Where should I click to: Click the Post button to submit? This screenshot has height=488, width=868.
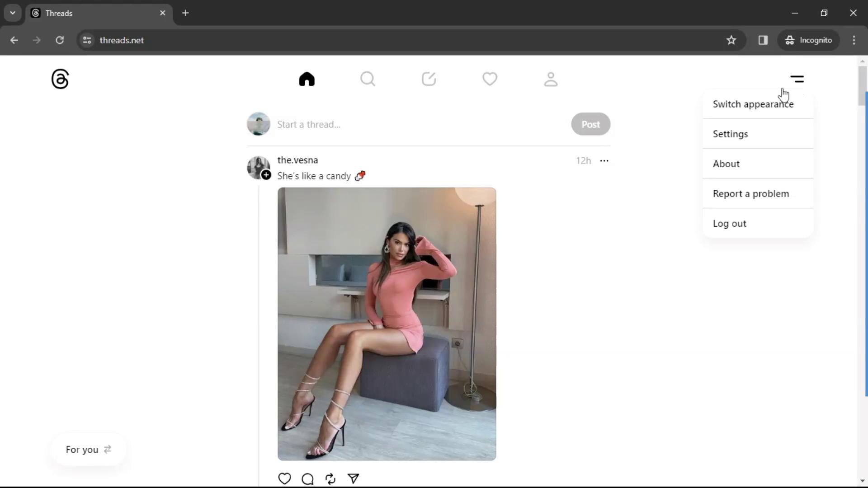(590, 124)
